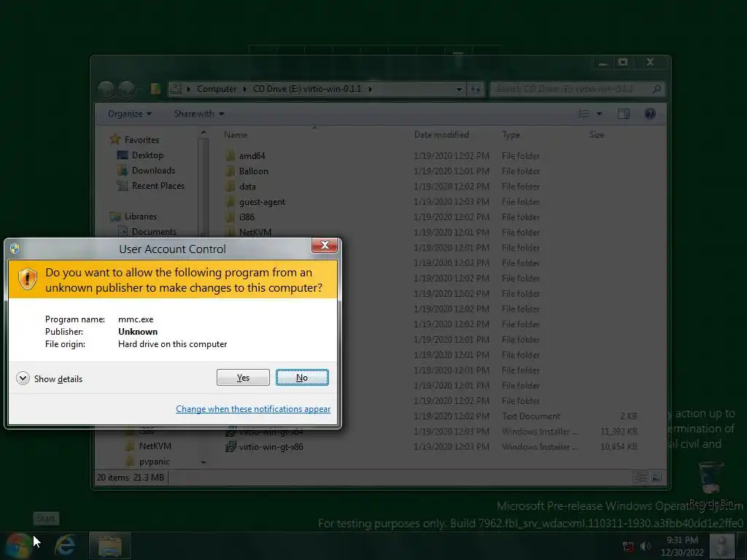
Task: Select Libraries in navigation pane
Action: coord(141,216)
